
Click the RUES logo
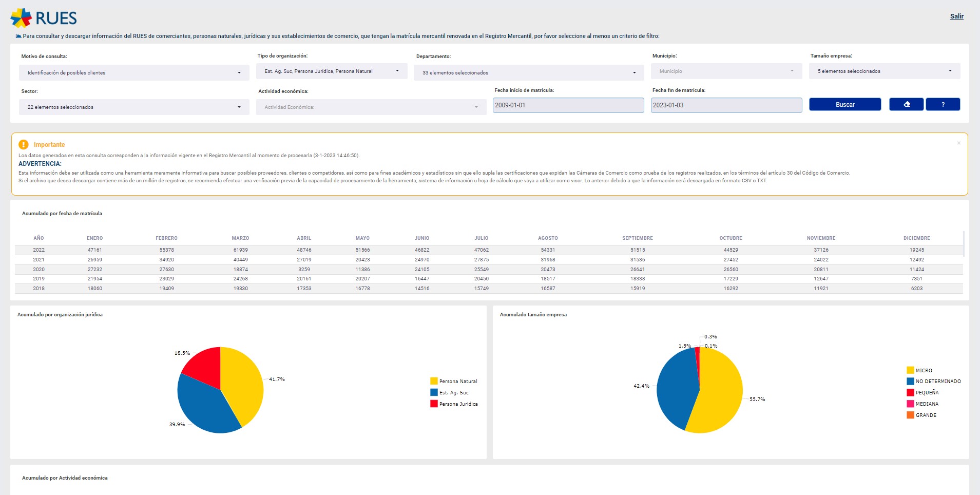(x=44, y=18)
